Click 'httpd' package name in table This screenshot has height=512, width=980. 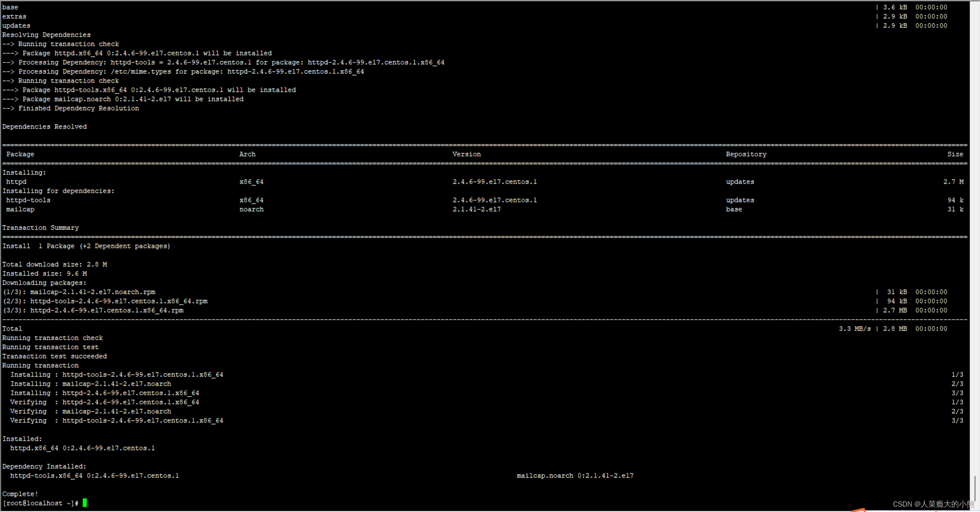pos(16,182)
